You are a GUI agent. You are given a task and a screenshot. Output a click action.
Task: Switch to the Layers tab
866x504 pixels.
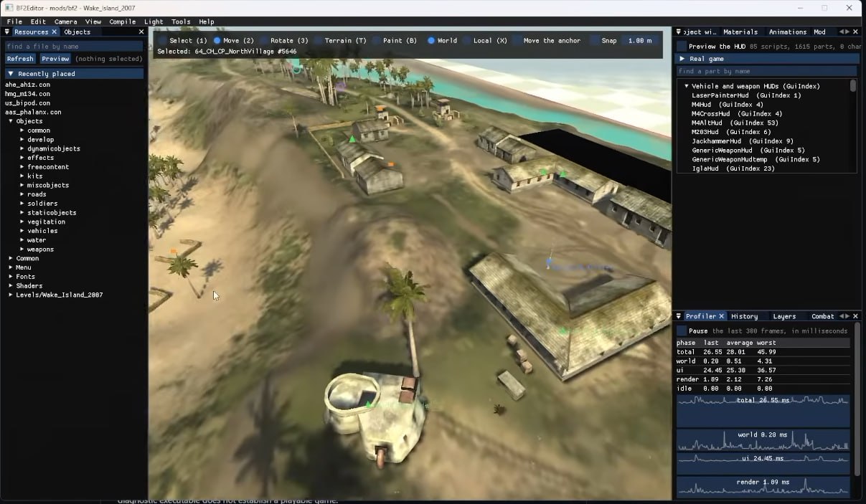pos(784,316)
